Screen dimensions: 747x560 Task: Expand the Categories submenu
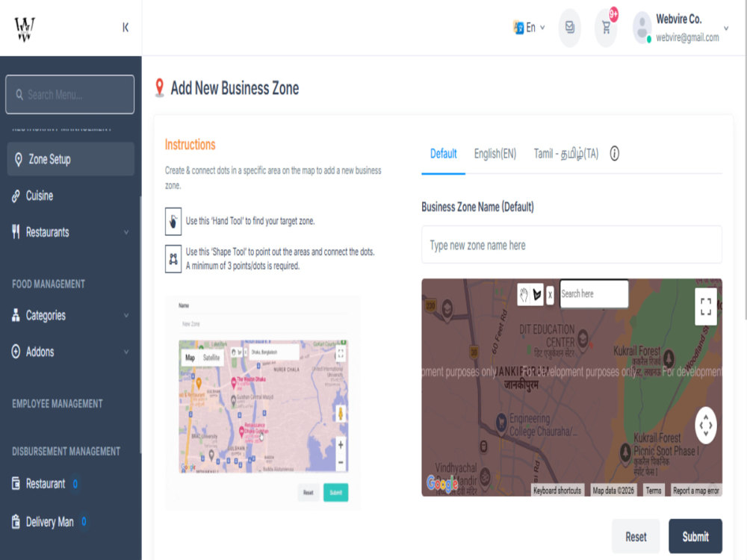[126, 315]
